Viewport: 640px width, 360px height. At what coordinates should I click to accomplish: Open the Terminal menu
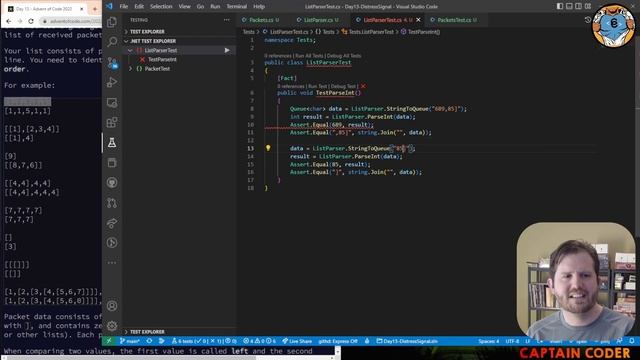click(x=237, y=6)
